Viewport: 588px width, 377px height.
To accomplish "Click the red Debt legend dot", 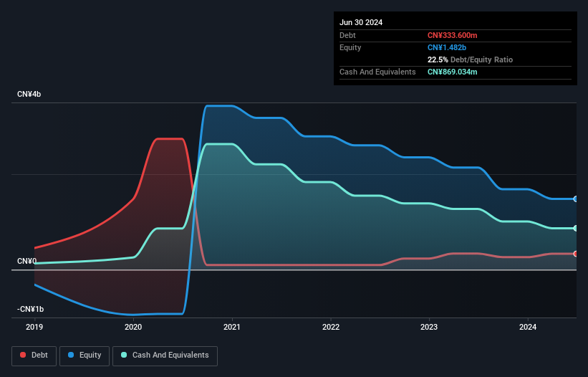I will click(23, 355).
